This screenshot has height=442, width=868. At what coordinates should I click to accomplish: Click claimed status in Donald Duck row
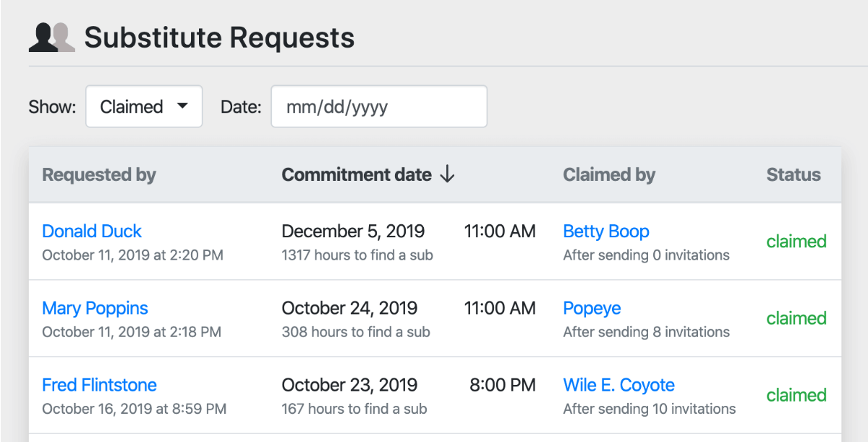(x=796, y=242)
